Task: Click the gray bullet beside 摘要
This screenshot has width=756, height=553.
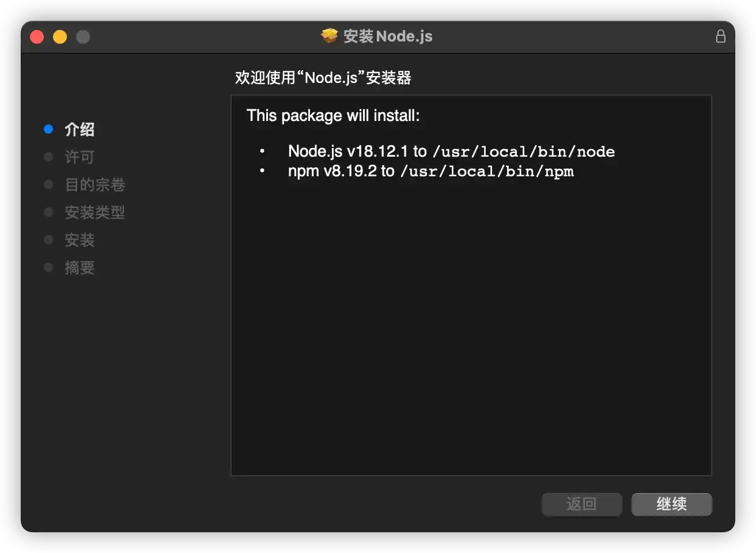Action: click(48, 268)
